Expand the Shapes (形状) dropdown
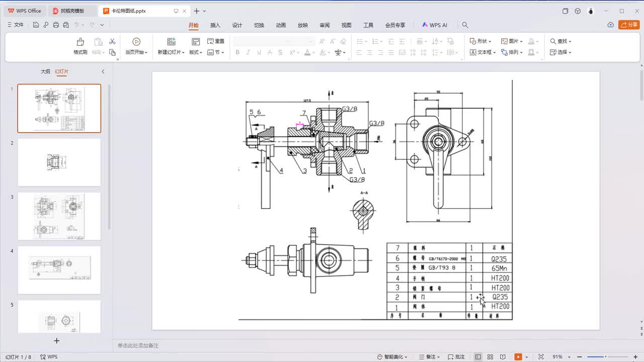This screenshot has height=362, width=644. (481, 41)
